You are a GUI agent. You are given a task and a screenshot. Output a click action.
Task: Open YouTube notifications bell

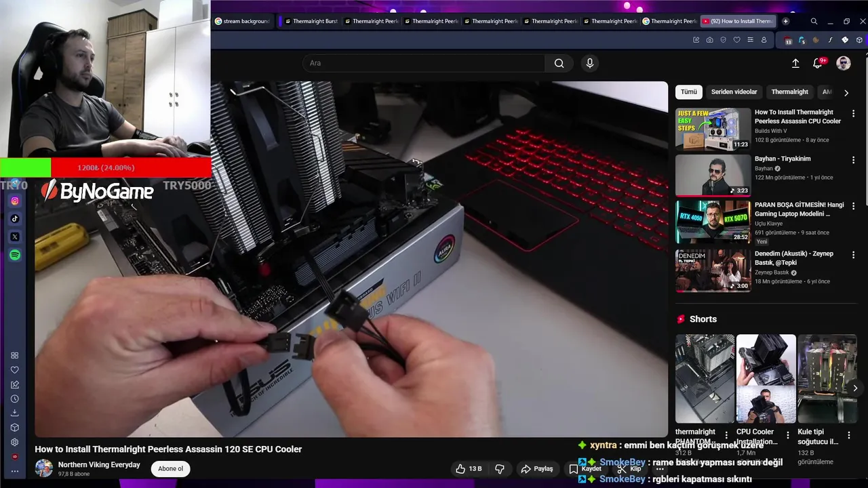(818, 63)
